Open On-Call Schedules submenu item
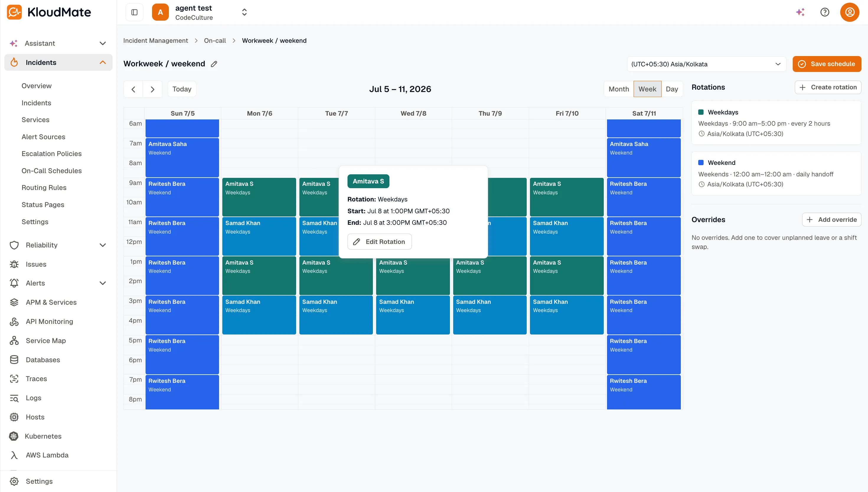 (x=52, y=171)
